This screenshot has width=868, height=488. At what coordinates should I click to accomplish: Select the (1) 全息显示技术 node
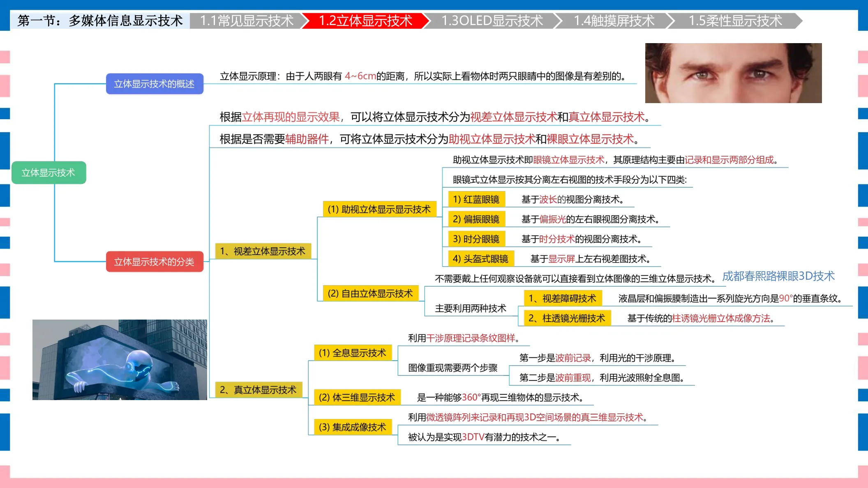point(353,353)
